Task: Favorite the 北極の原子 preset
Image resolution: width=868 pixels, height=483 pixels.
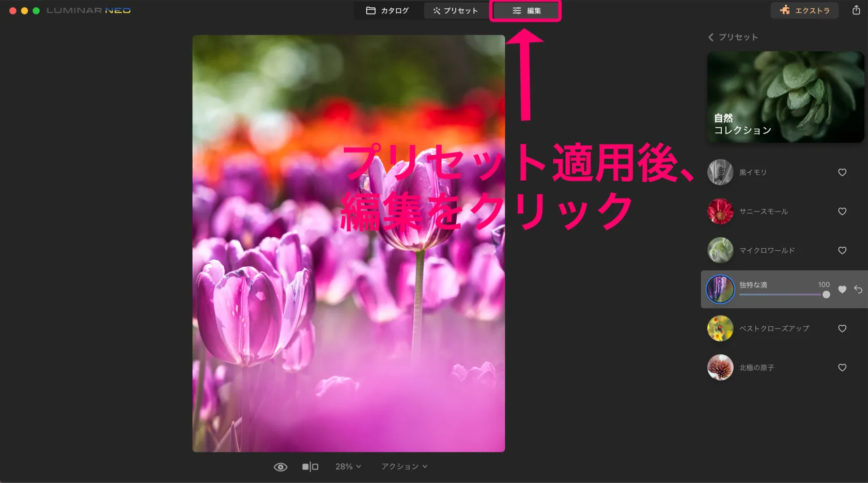Action: [x=842, y=368]
